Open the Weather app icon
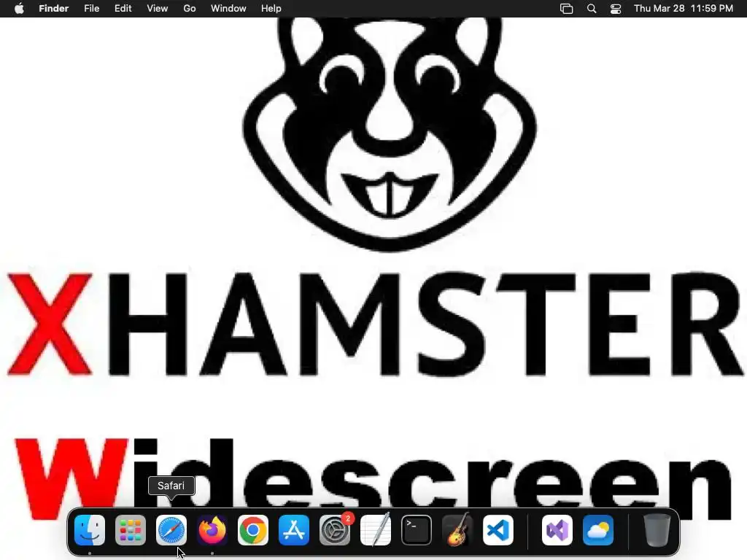 598,530
